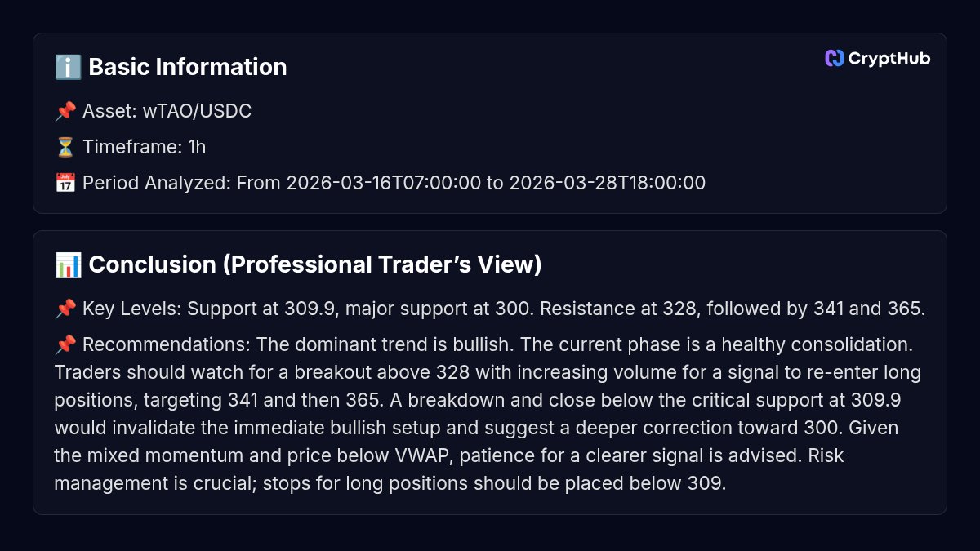Open the CryptHub brand name link

pos(889,58)
